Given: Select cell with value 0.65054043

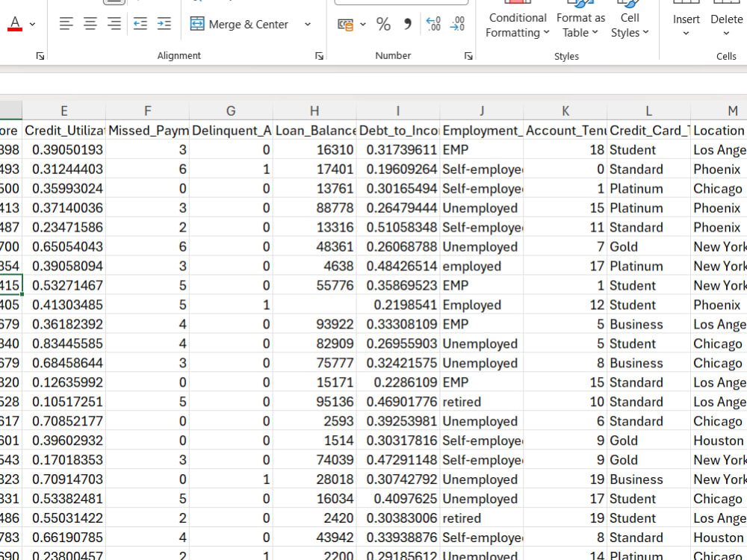Looking at the screenshot, I should 63,246.
